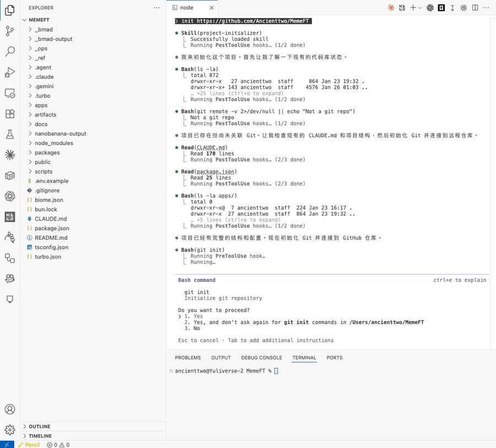Open the hand-shaped extension icon in activity bar
The width and height of the screenshot is (496, 448).
point(10,238)
